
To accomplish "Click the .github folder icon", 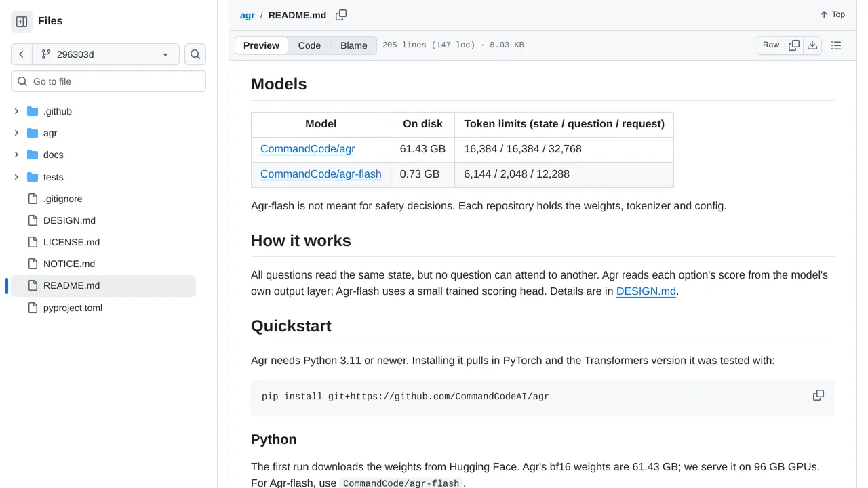I will (33, 111).
